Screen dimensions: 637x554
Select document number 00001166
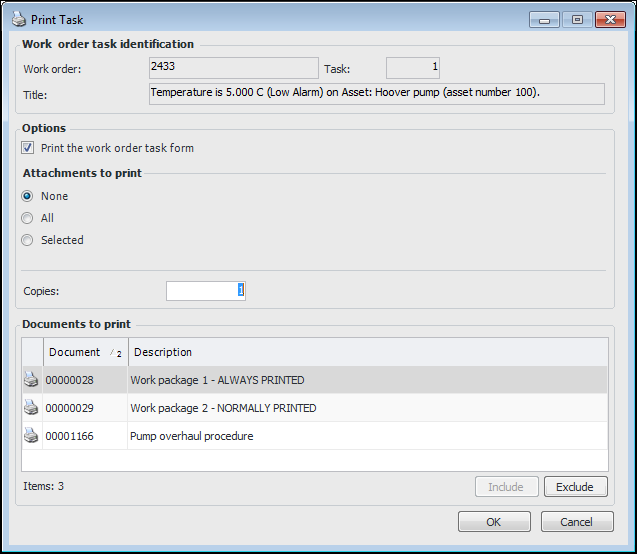69,436
